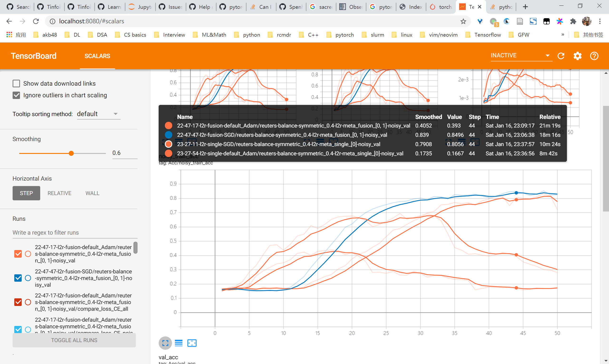Viewport: 609px width, 364px height.
Task: Switch to the Jupyter browser tab
Action: [x=140, y=7]
